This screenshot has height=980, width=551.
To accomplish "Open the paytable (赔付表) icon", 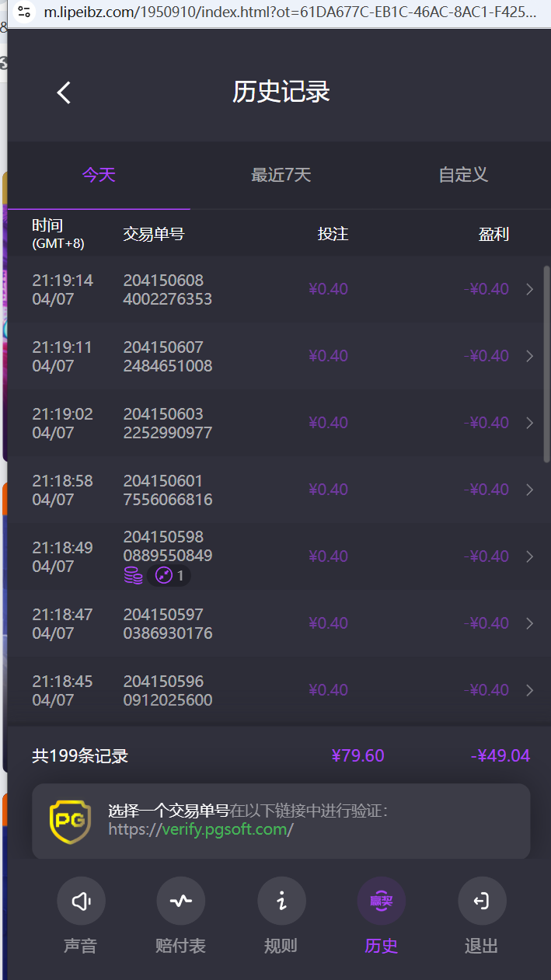I will [180, 901].
